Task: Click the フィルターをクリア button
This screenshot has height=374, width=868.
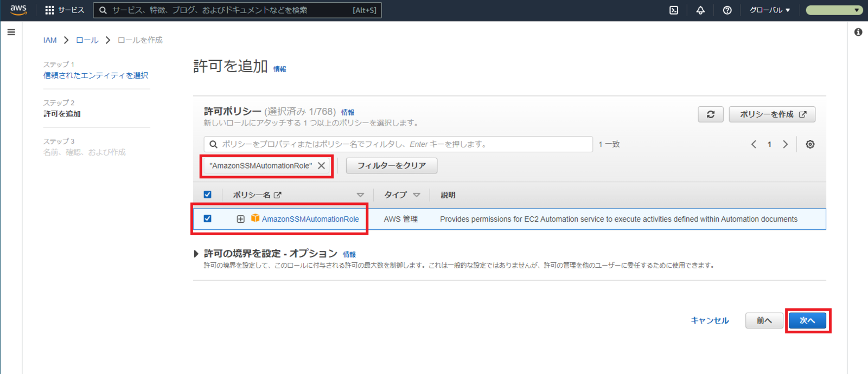Action: click(x=392, y=166)
